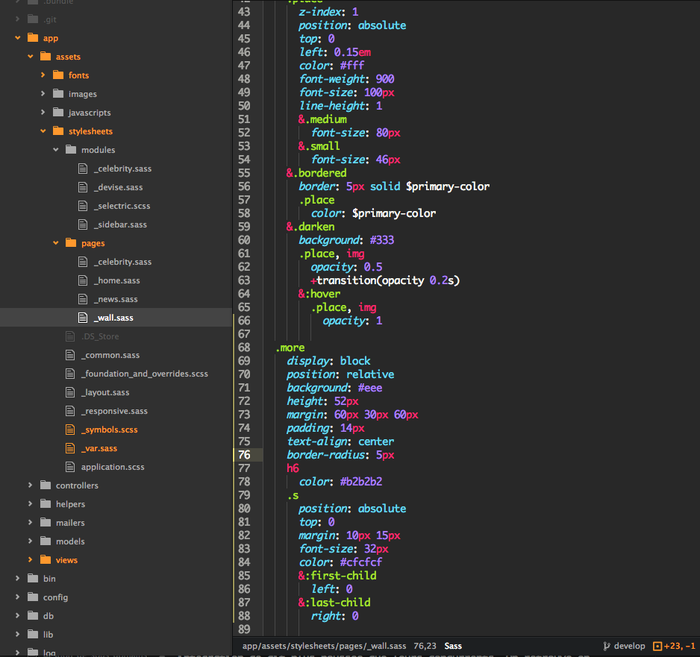Click the views folder icon
This screenshot has height=657, width=700.
(x=46, y=560)
